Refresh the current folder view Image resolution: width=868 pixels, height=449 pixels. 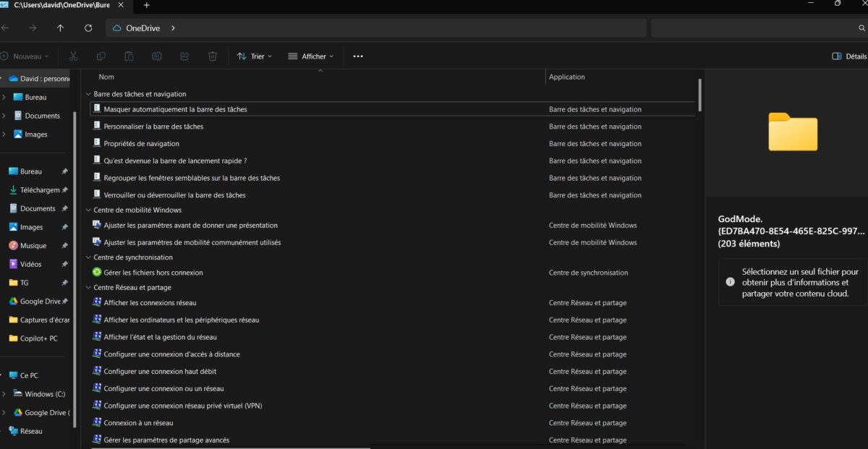pyautogui.click(x=88, y=28)
